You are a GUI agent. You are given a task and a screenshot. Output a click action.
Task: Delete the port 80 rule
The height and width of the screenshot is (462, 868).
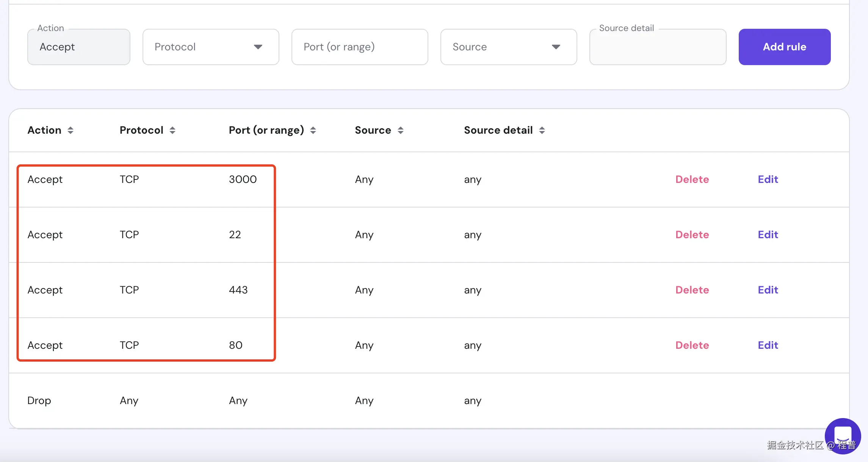click(692, 345)
